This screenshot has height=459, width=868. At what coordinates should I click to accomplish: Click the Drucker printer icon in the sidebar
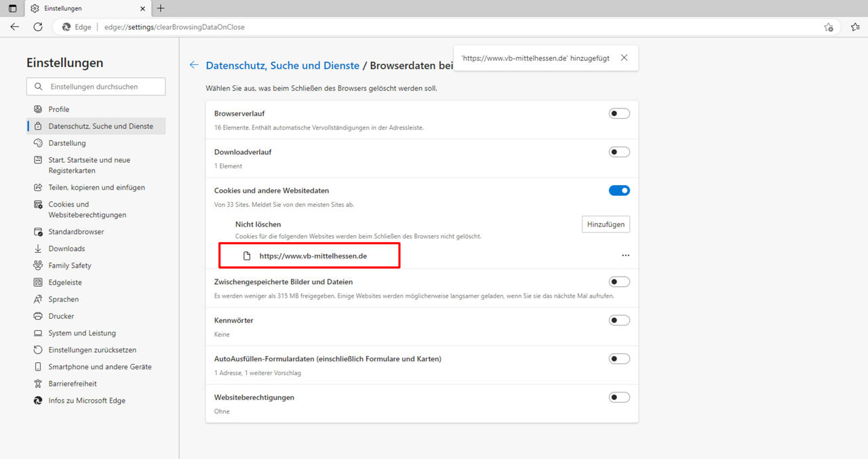pyautogui.click(x=39, y=316)
